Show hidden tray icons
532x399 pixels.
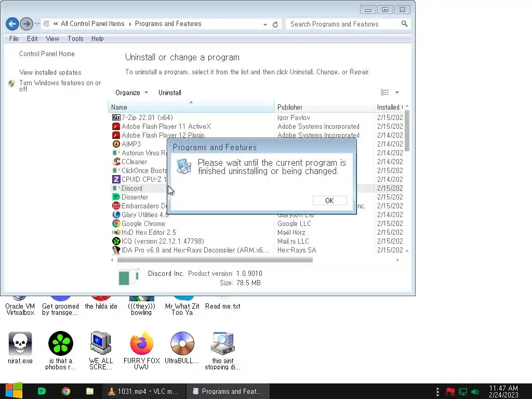pos(437,392)
